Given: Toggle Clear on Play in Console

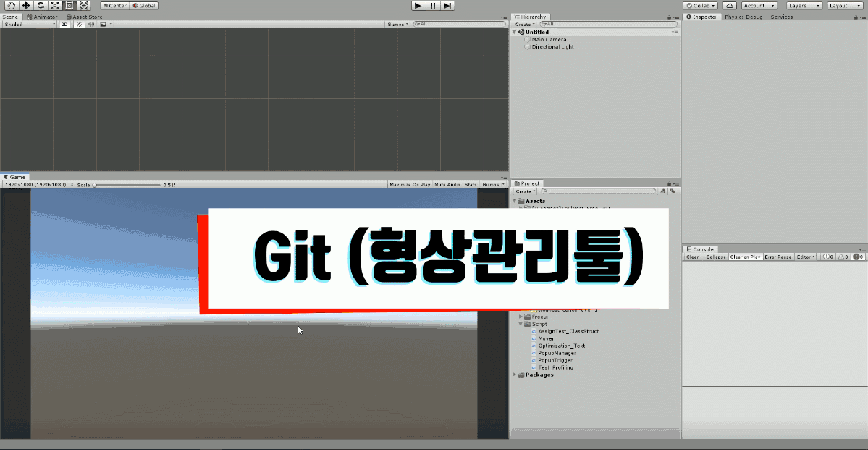Looking at the screenshot, I should coord(745,257).
